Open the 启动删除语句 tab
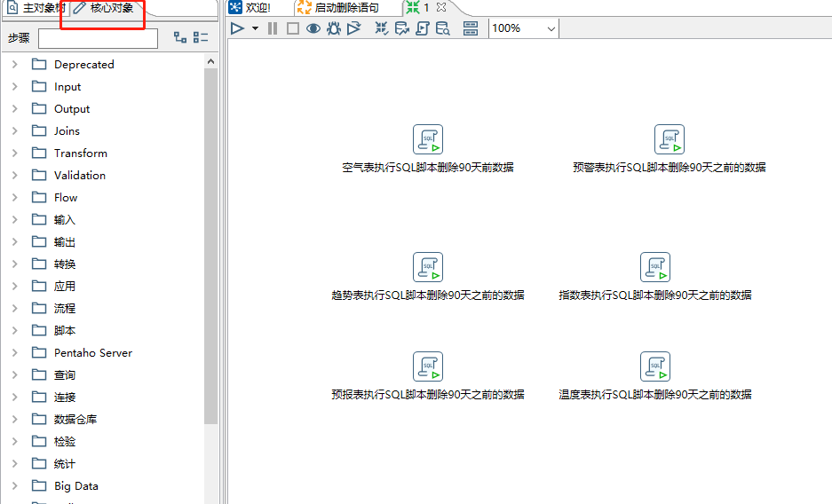This screenshot has height=504, width=832. pyautogui.click(x=347, y=7)
